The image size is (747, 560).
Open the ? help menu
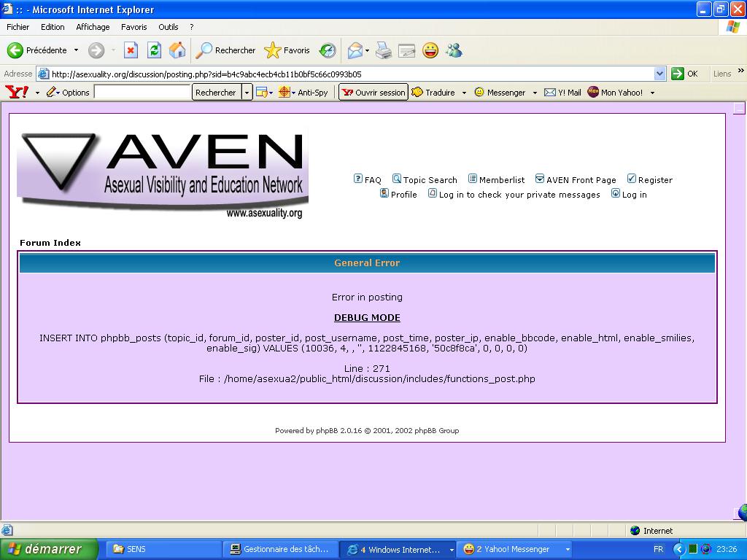(192, 27)
